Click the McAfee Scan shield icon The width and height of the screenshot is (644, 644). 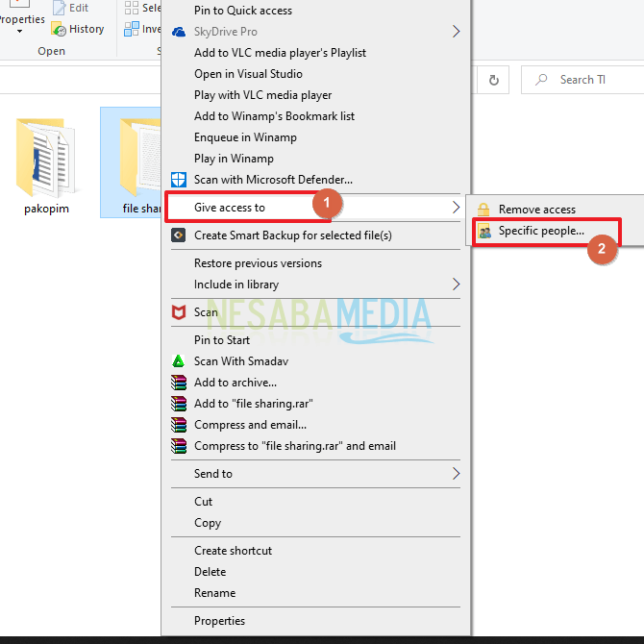pos(178,312)
